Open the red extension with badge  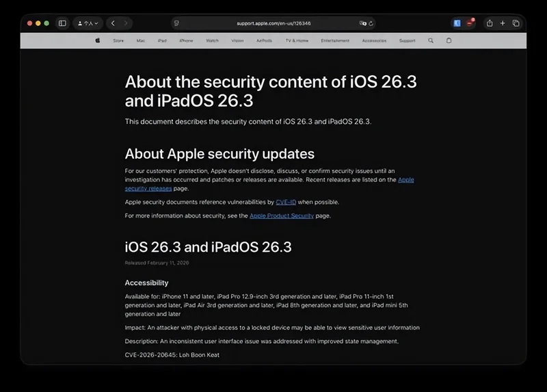pyautogui.click(x=470, y=23)
